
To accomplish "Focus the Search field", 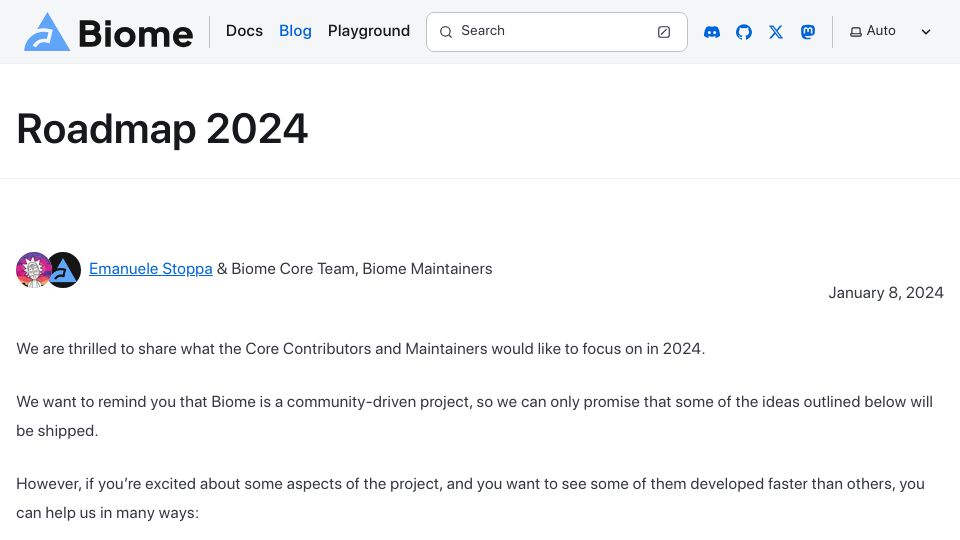I will [x=557, y=32].
